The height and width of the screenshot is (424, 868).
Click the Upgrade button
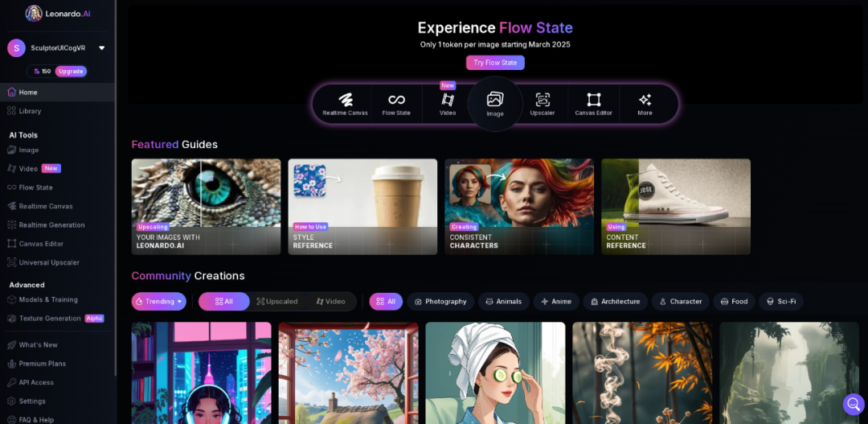[71, 72]
